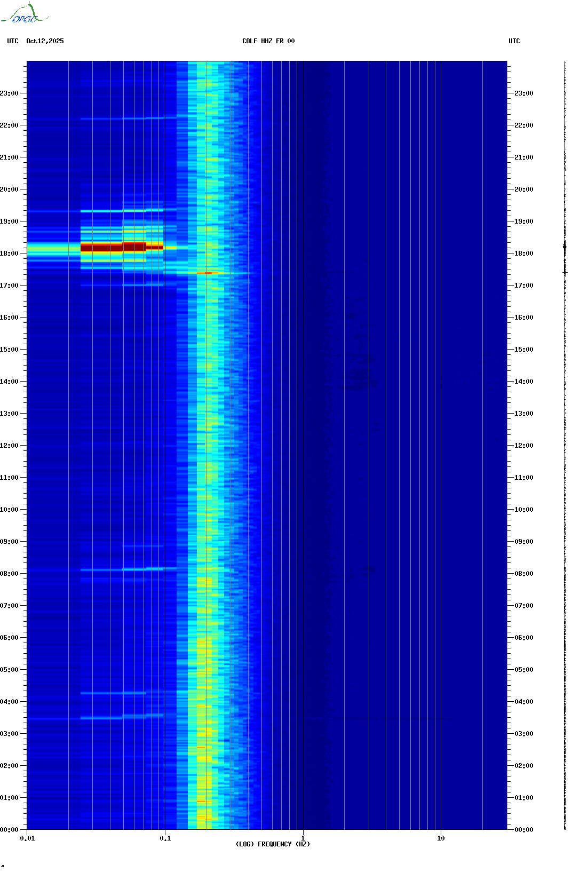
Task: Click the 14:00 label on right time axis
Action: point(524,382)
